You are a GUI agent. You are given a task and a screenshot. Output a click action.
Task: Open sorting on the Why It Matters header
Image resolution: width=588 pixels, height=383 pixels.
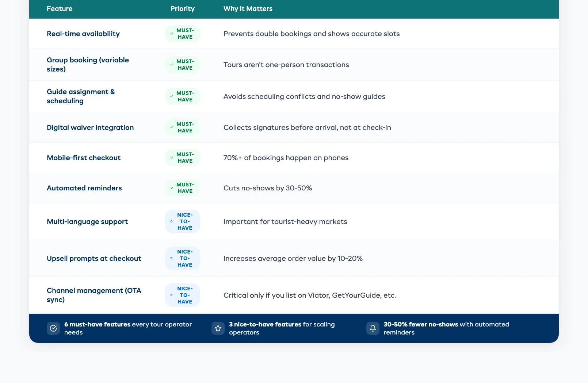pyautogui.click(x=248, y=8)
